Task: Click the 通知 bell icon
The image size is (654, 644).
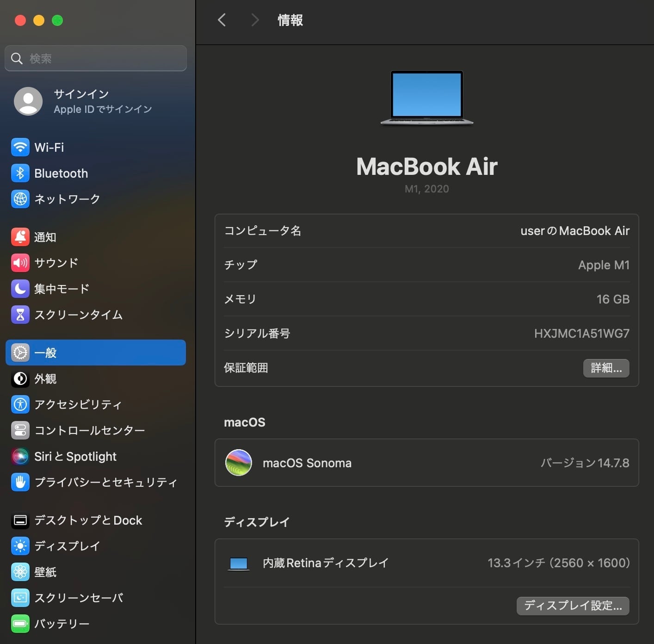Action: pyautogui.click(x=20, y=237)
